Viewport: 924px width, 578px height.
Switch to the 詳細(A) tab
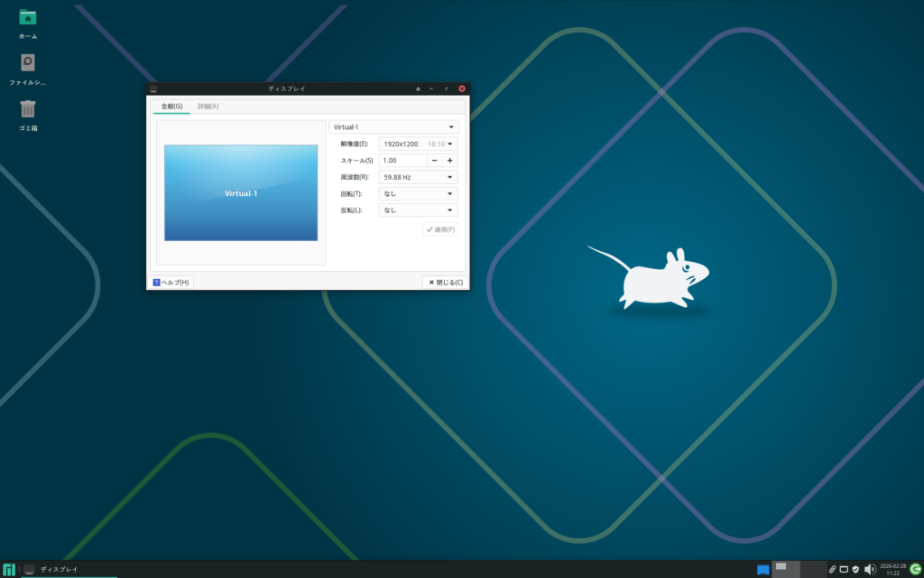(x=208, y=107)
